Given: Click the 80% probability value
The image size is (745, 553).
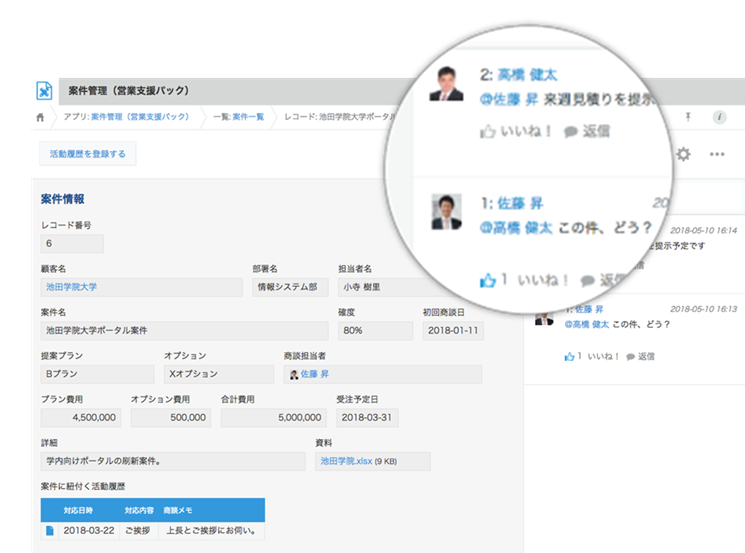Looking at the screenshot, I should click(x=375, y=331).
